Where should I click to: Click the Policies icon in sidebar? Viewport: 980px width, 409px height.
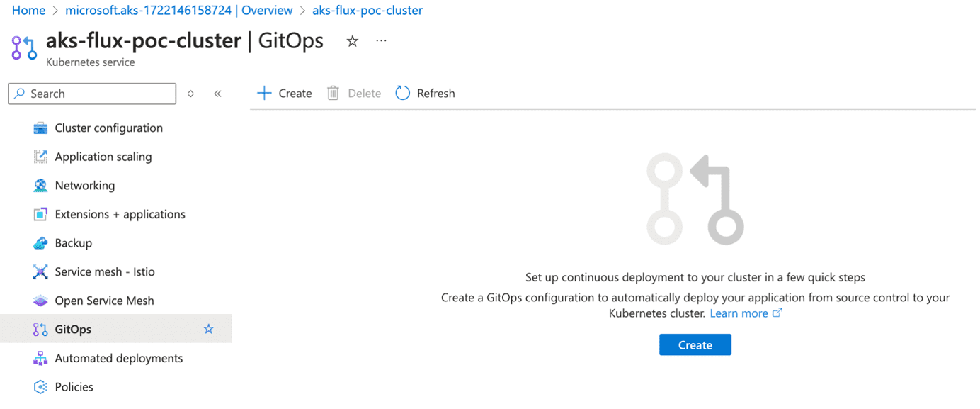point(40,387)
